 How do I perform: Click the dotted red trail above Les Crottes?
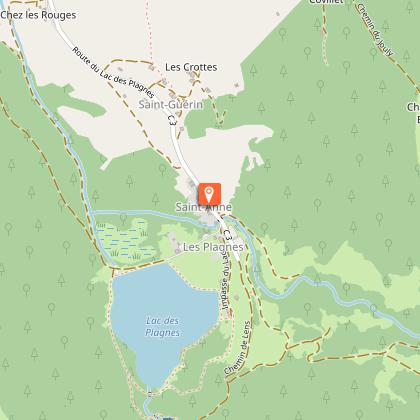[x=149, y=30]
